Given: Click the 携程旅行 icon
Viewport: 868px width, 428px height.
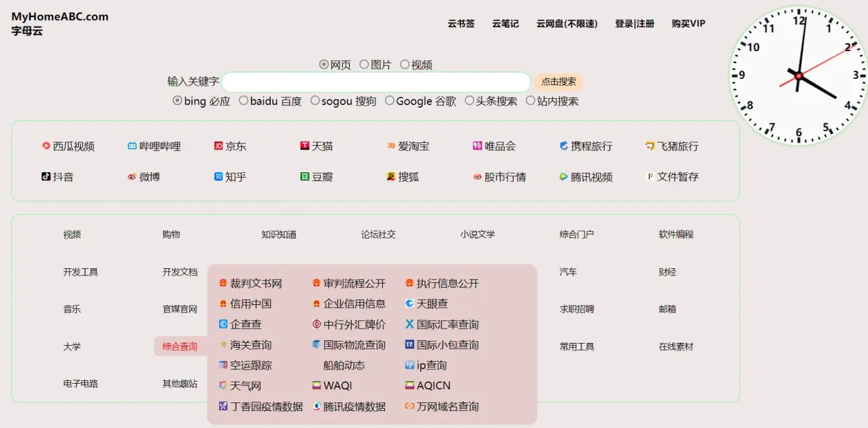Looking at the screenshot, I should pyautogui.click(x=564, y=146).
